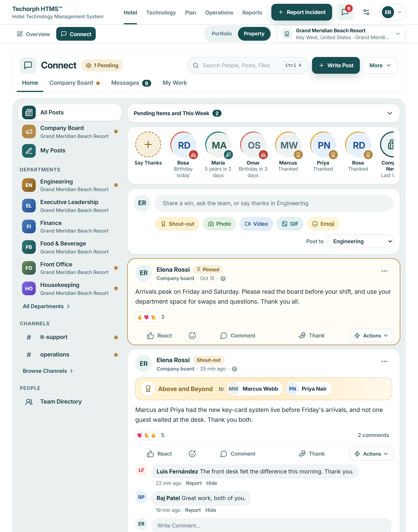The height and width of the screenshot is (532, 418).
Task: Click the Photo composer button
Action: 219,224
